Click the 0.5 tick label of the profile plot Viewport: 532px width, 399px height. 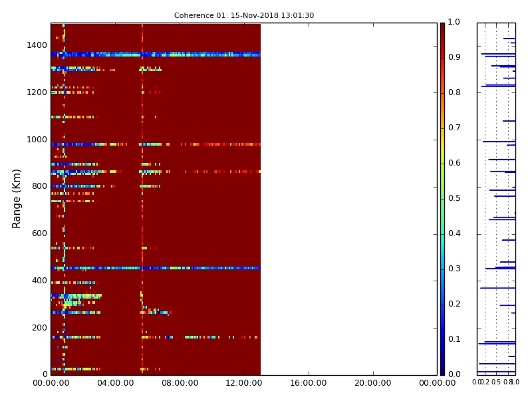pos(496,382)
